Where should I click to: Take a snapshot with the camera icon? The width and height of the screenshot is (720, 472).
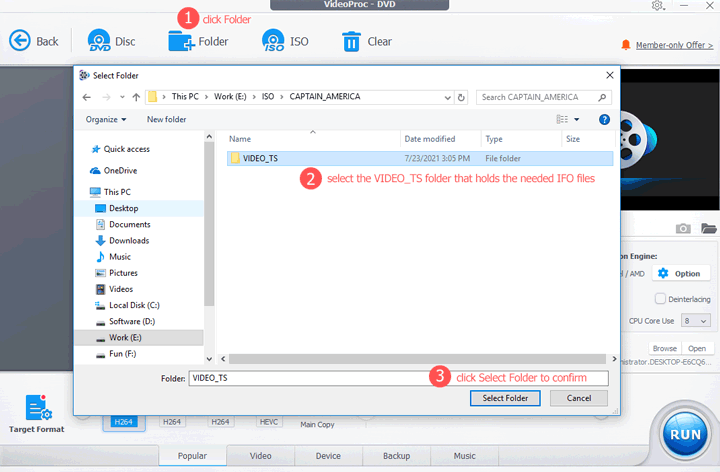[683, 228]
